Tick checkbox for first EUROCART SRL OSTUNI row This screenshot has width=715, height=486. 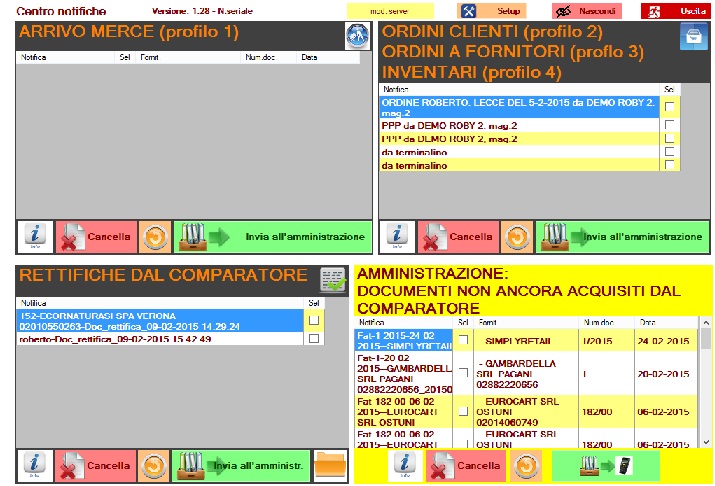[x=463, y=411]
